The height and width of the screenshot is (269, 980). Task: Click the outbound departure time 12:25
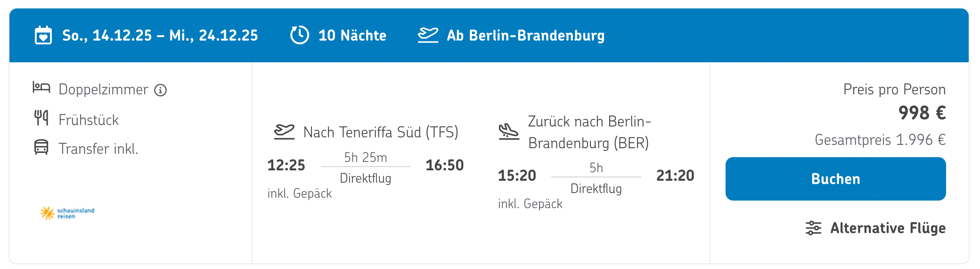tap(286, 165)
